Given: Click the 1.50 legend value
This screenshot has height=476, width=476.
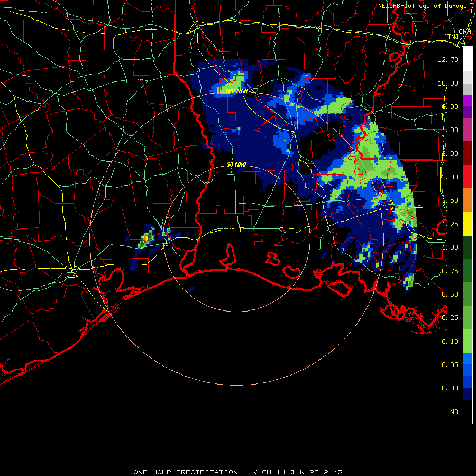Looking at the screenshot, I should pyautogui.click(x=450, y=200).
